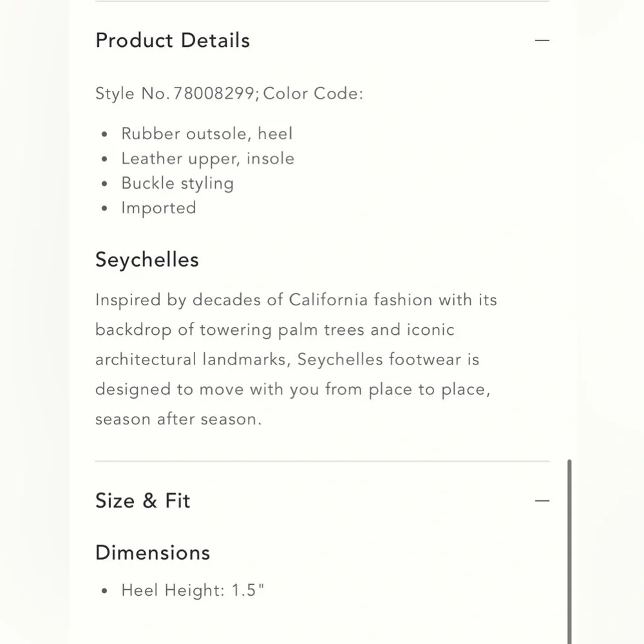Click the Seychelles brand heading
The image size is (644, 644).
(147, 260)
